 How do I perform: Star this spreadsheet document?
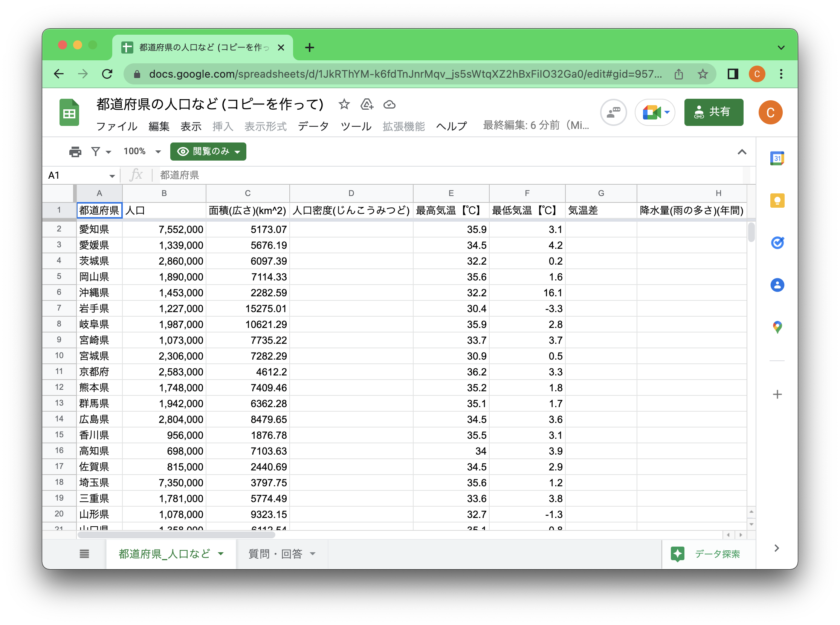(344, 104)
